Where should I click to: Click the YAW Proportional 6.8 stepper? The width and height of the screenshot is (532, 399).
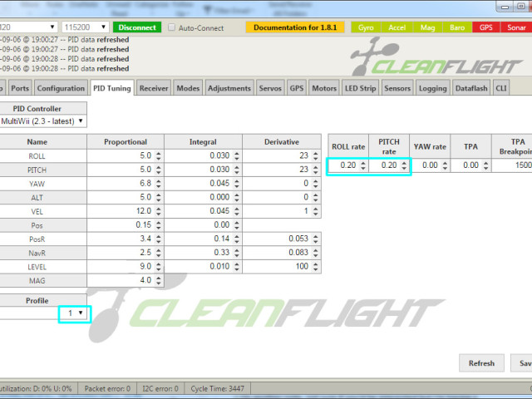click(x=159, y=184)
